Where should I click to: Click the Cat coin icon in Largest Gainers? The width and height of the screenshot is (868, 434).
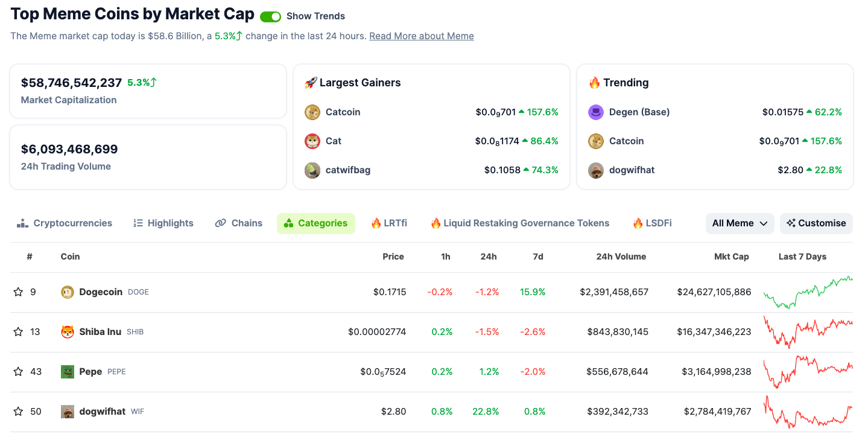click(312, 141)
